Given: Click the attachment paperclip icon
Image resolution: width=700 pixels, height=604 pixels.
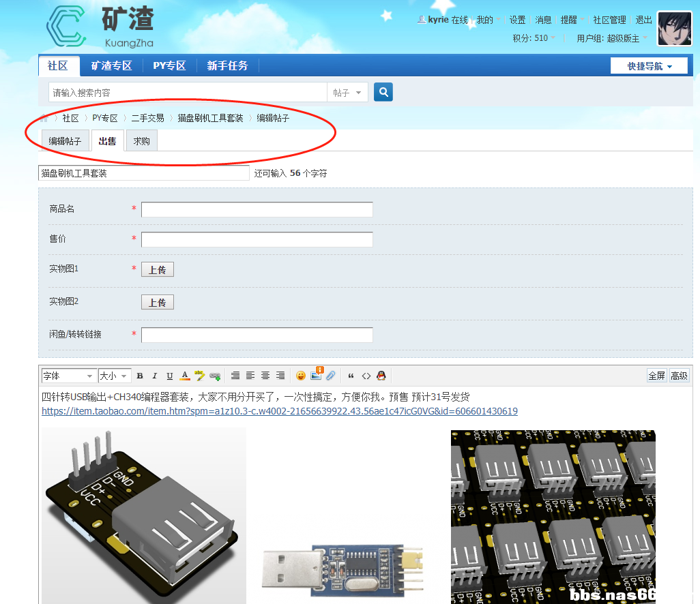Looking at the screenshot, I should 331,376.
